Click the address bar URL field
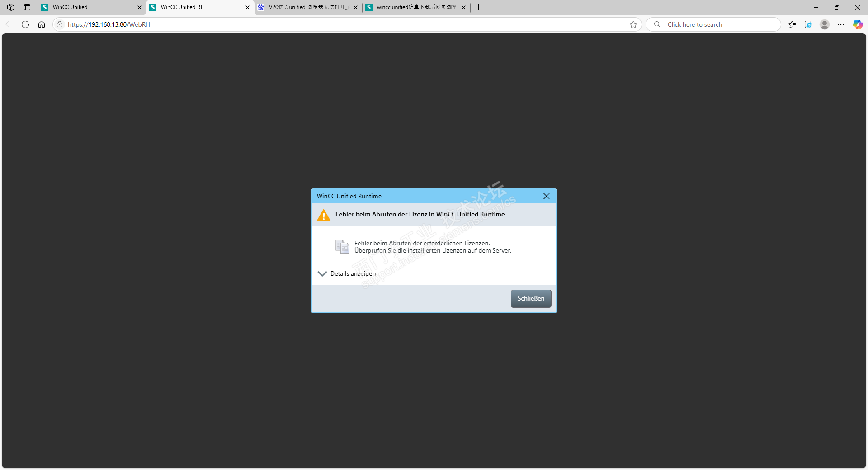 346,24
